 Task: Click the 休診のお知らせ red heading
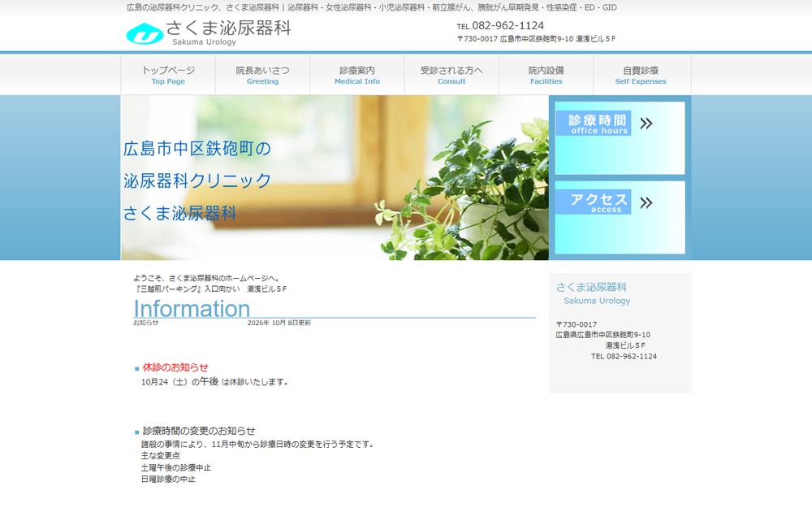[175, 367]
